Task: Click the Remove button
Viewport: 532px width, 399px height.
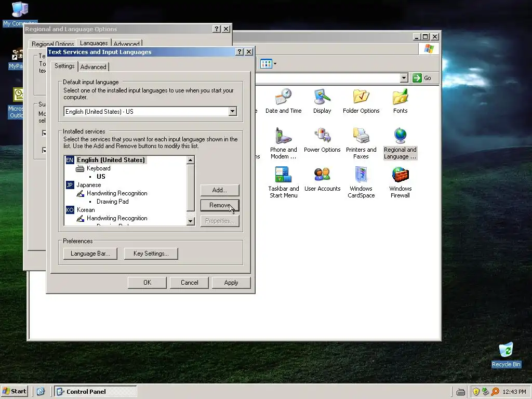Action: [220, 205]
